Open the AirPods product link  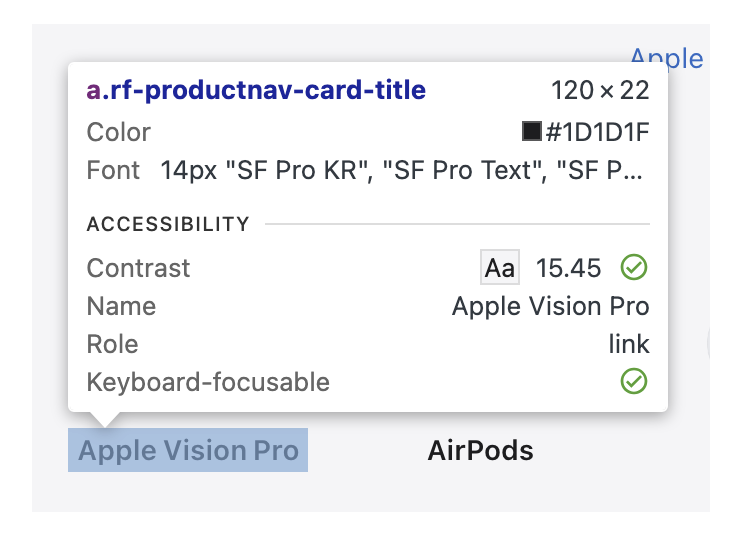click(x=480, y=451)
